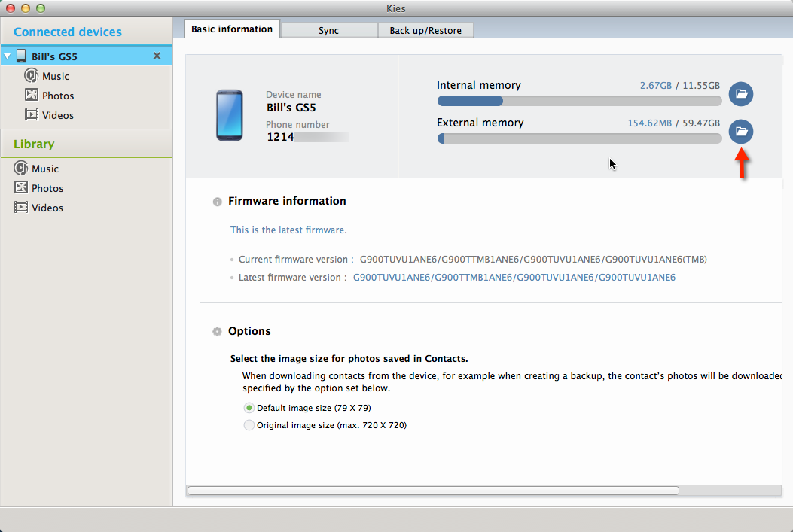Viewport: 793px width, 532px height.
Task: Open the Back up/Restore tab
Action: click(x=425, y=30)
